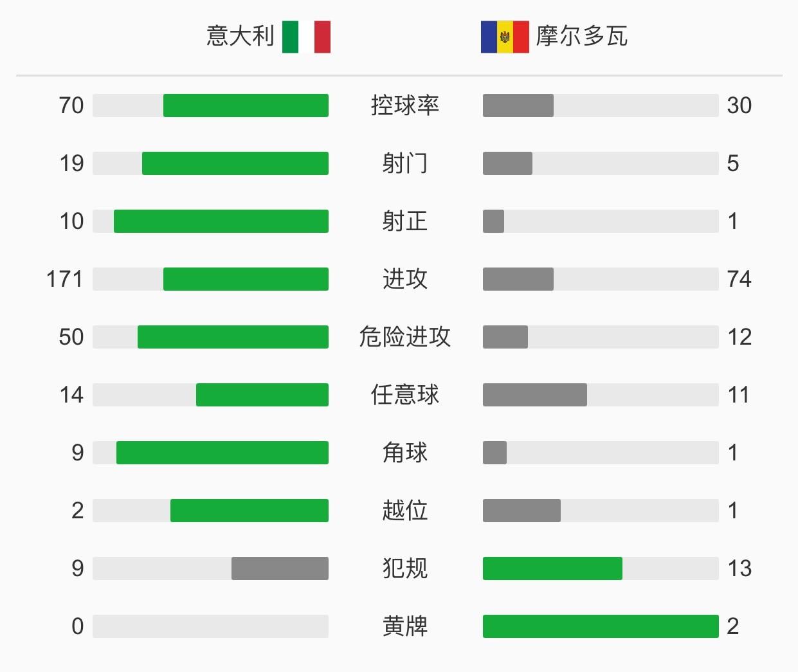This screenshot has width=798, height=672.
Task: Click the 危险进攻 stat label
Action: tap(405, 337)
